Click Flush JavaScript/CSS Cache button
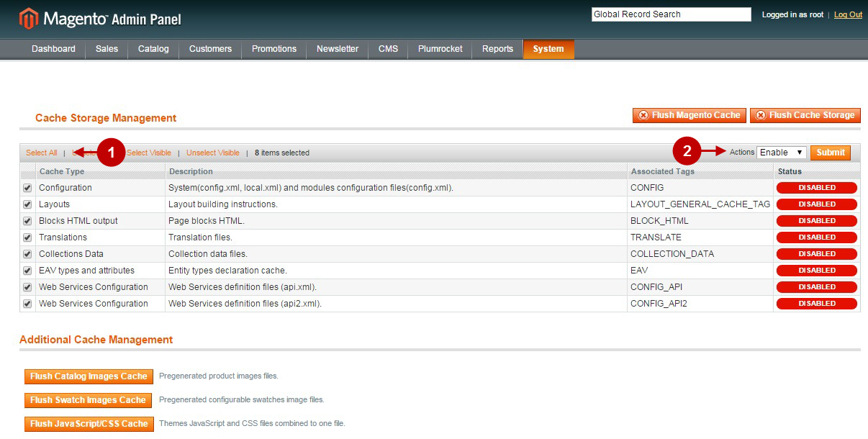Screen dimensions: 868x439 (89, 423)
